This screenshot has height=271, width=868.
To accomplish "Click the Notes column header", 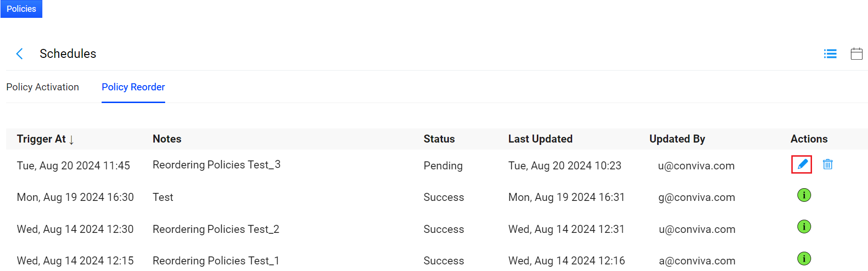I will click(x=167, y=139).
